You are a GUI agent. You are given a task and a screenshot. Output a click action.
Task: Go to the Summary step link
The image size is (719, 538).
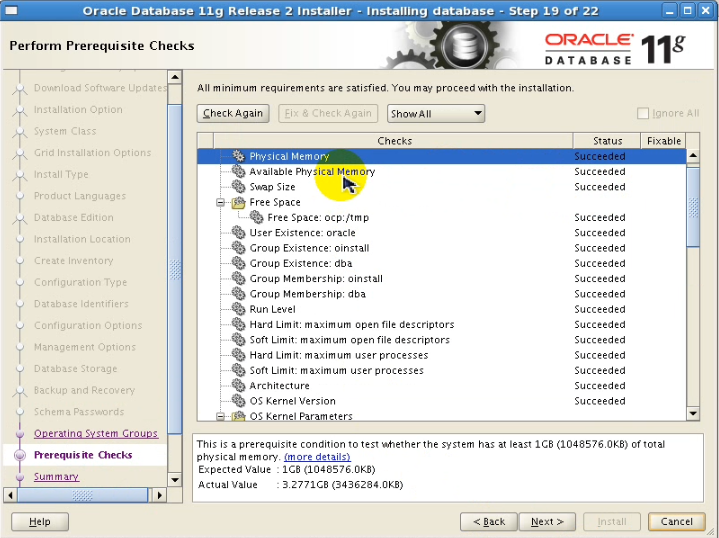pos(56,477)
